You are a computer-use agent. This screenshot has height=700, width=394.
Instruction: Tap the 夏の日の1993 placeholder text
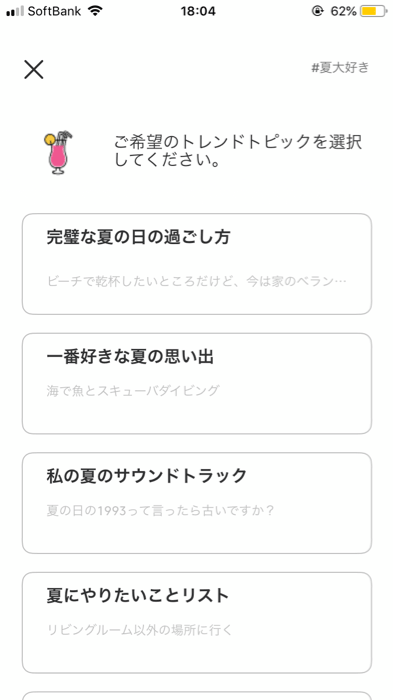point(160,510)
